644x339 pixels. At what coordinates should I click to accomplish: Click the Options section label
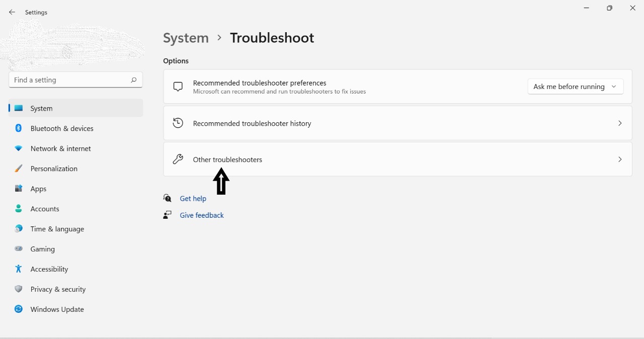[x=176, y=61]
